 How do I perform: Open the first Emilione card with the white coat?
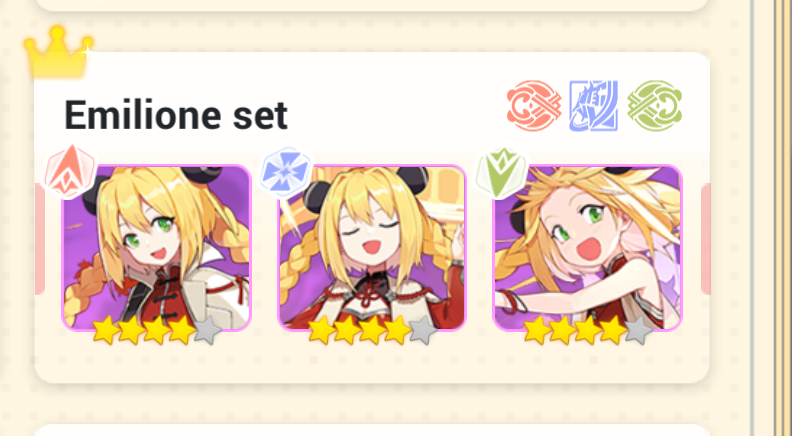tap(156, 248)
